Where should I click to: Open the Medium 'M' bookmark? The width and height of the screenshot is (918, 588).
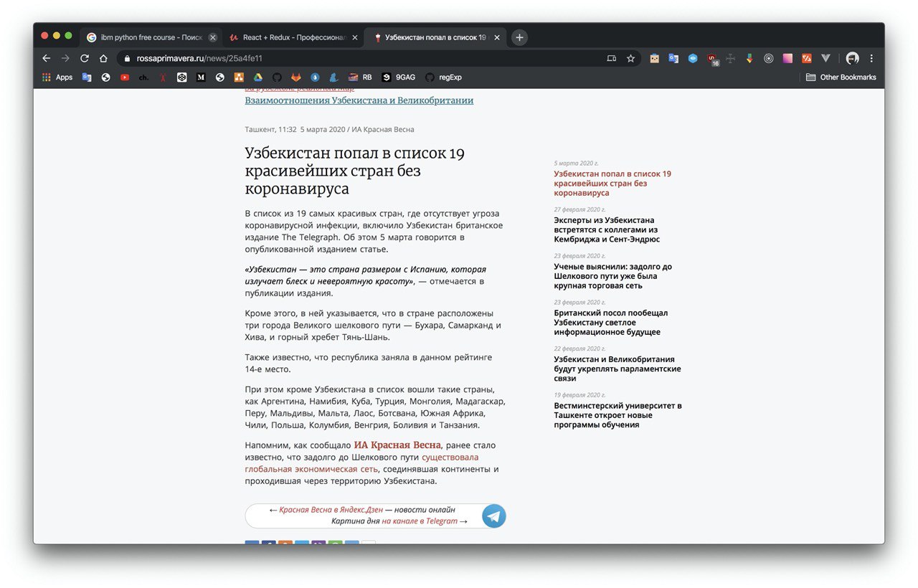pyautogui.click(x=201, y=77)
